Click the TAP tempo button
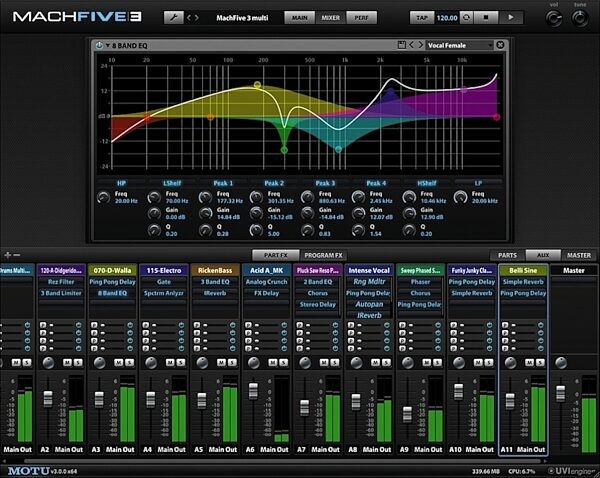The height and width of the screenshot is (478, 600). pos(422,18)
